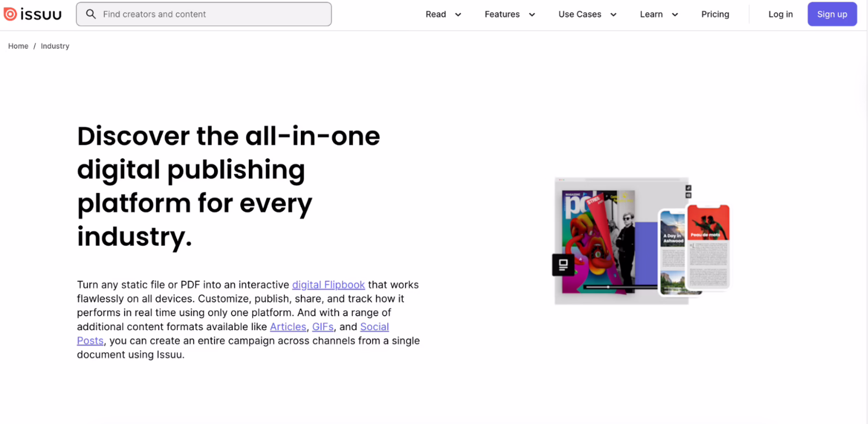Open the Features dropdown chevron
Screen dimensions: 868x424
pos(532,14)
